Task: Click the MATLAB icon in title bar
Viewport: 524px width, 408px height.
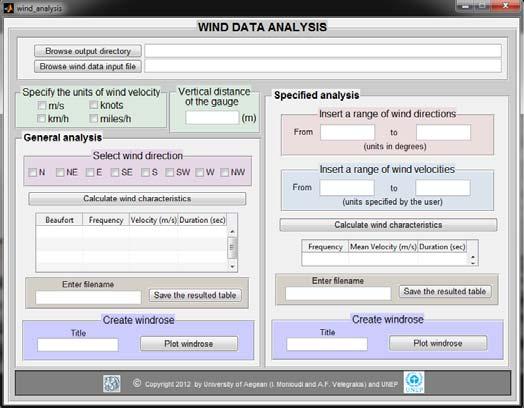Action: [x=8, y=8]
